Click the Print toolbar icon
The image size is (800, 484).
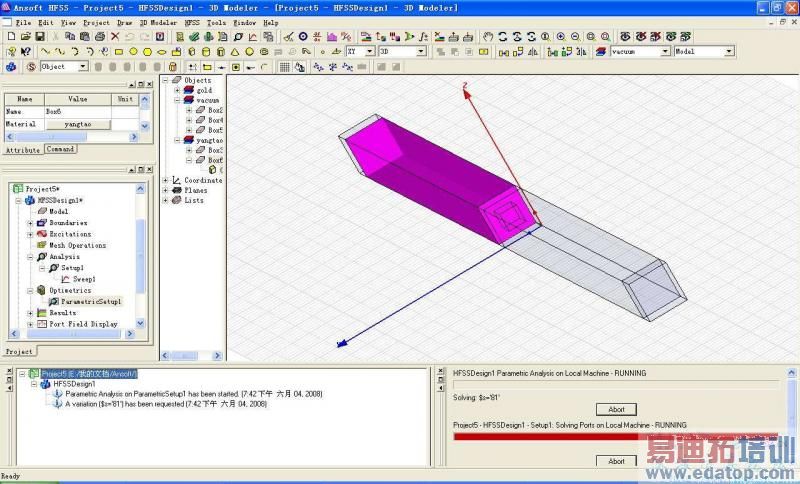tap(100, 37)
